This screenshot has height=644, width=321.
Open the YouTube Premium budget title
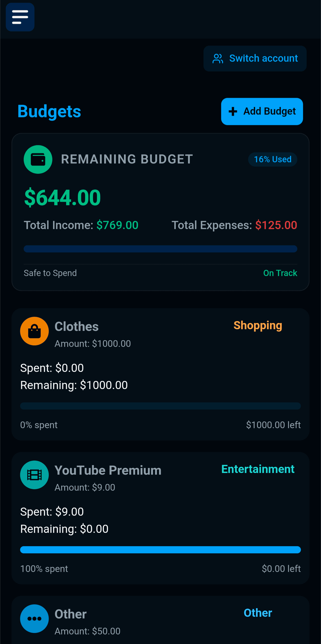click(108, 470)
